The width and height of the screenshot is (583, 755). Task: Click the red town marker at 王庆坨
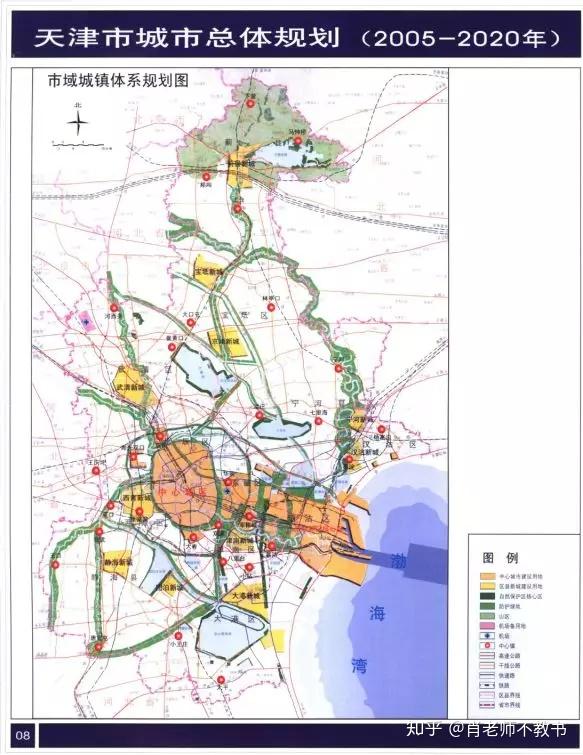(x=96, y=470)
